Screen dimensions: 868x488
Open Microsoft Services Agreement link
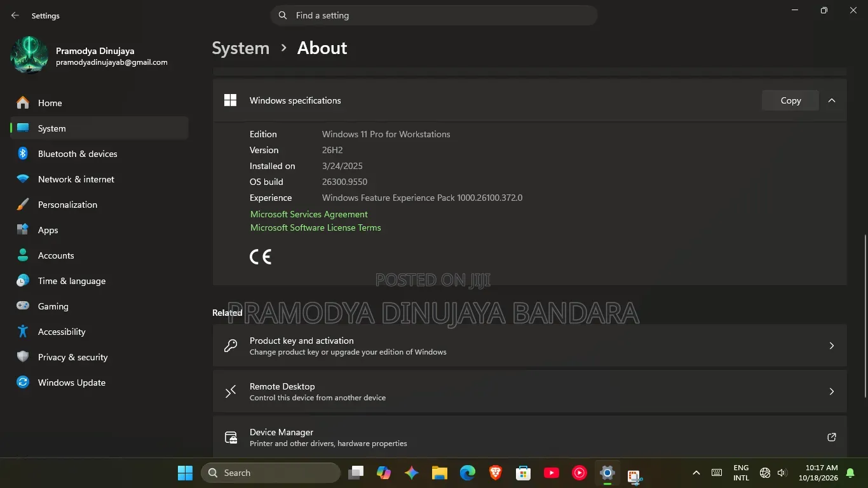tap(309, 214)
